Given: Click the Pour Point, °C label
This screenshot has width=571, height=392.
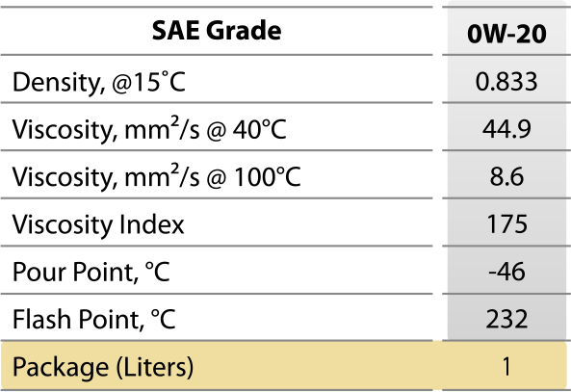Looking at the screenshot, I should (91, 272).
